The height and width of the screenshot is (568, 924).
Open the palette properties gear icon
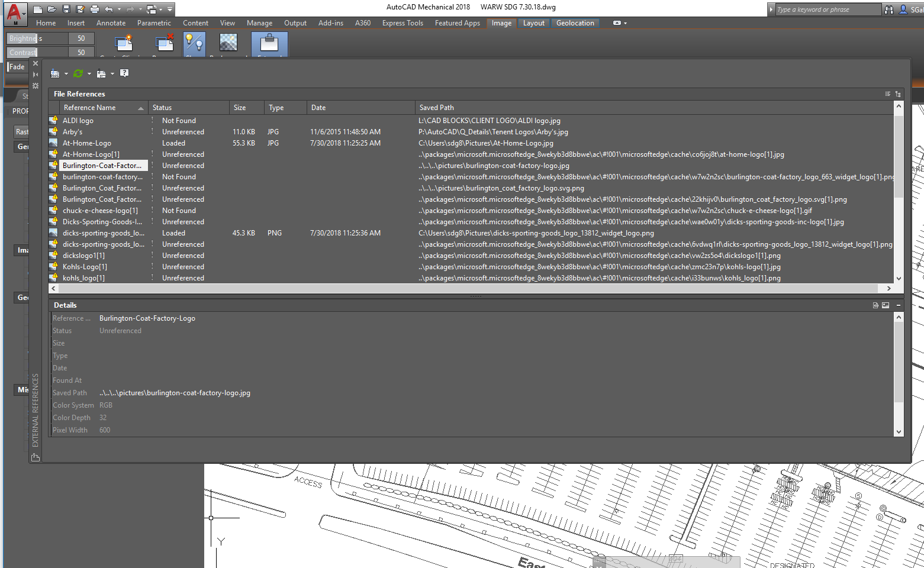36,86
